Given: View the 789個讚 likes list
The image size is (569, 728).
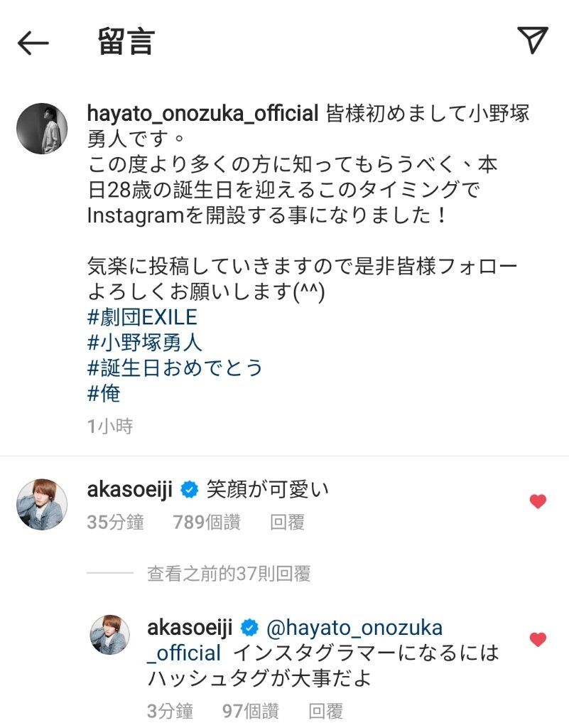Looking at the screenshot, I should (x=207, y=523).
